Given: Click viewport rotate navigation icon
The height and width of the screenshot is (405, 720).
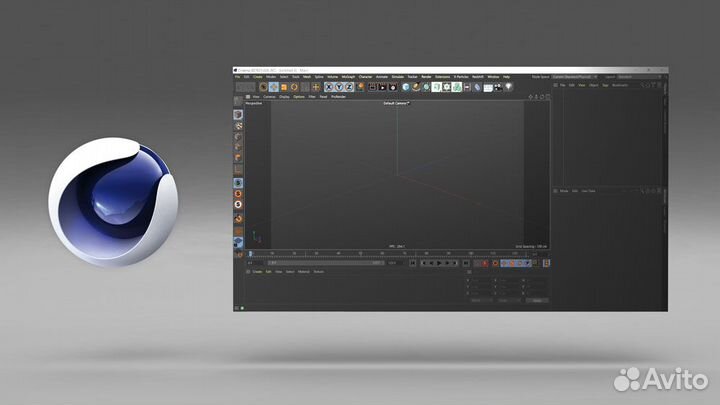Looking at the screenshot, I should (542, 97).
